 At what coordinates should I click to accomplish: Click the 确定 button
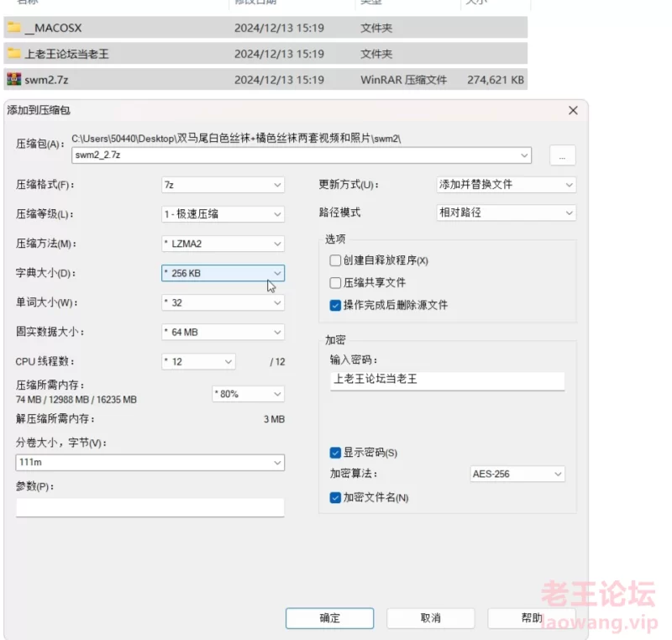coord(330,618)
